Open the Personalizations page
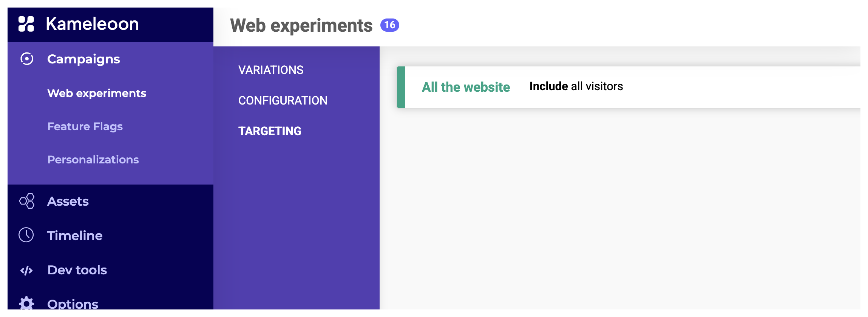 (93, 160)
